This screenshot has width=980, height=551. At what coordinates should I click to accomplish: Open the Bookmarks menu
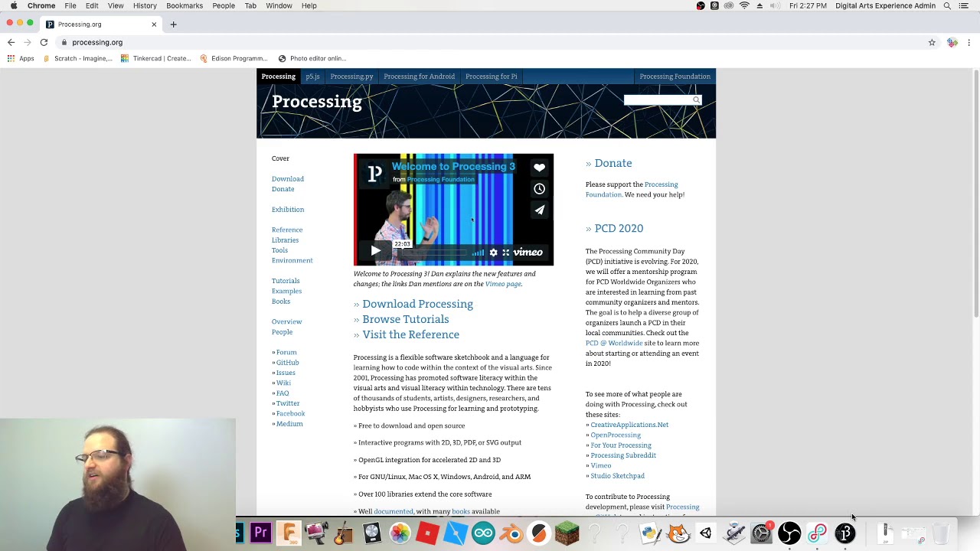coord(185,5)
